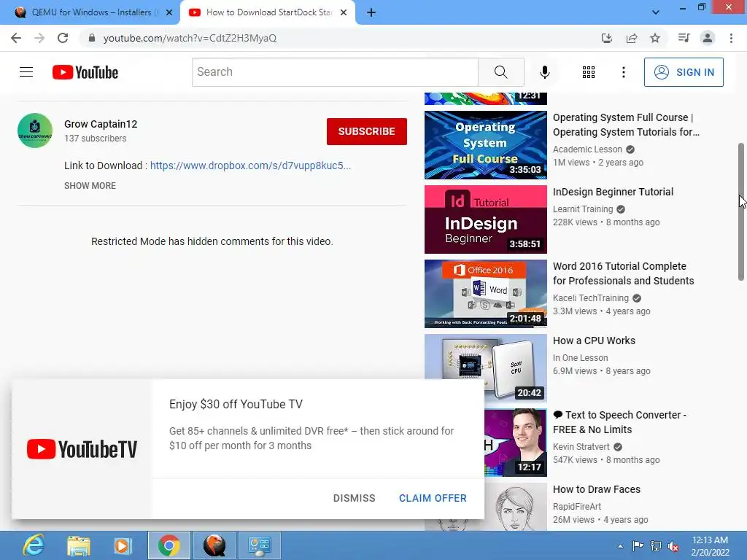Start voice search with microphone icon
The image size is (747, 560).
[544, 72]
